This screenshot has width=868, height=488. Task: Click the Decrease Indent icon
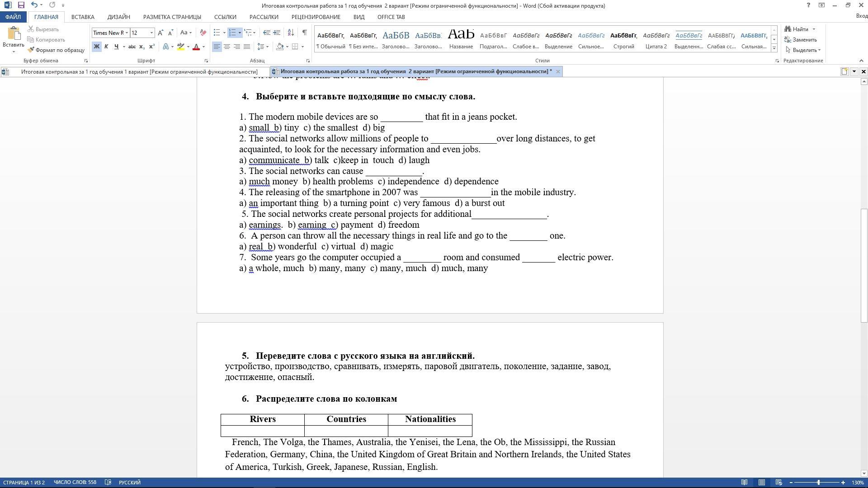coord(267,33)
